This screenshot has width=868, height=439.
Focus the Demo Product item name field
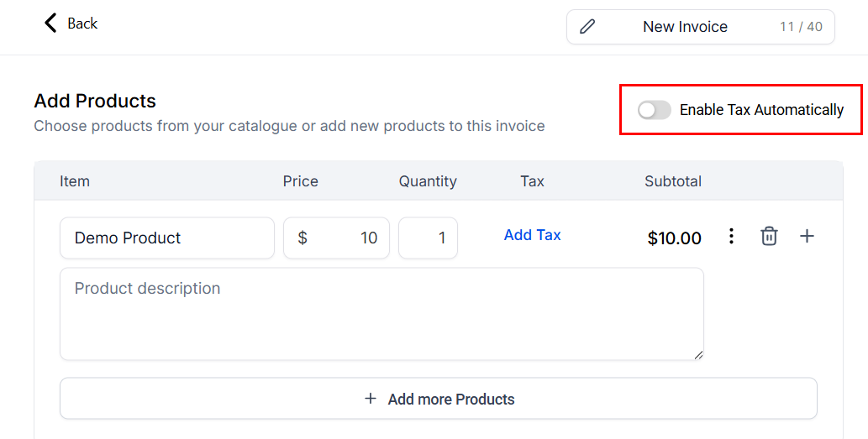[x=166, y=238]
